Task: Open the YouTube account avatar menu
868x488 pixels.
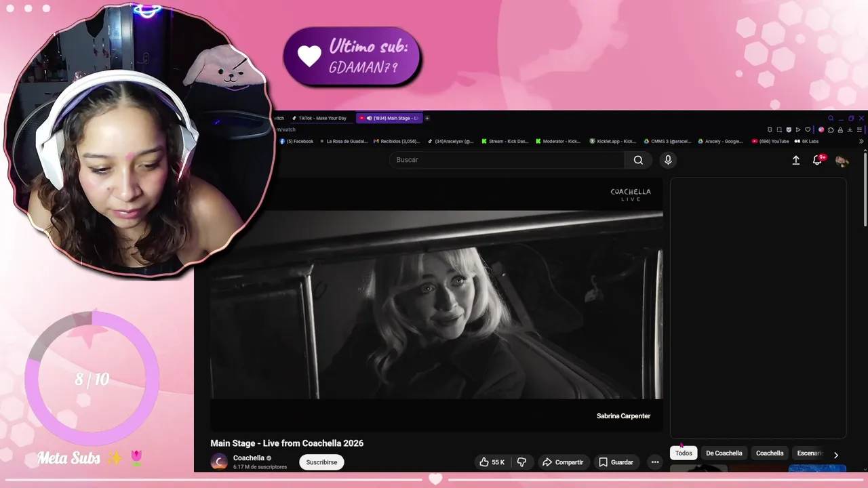Action: coord(842,161)
